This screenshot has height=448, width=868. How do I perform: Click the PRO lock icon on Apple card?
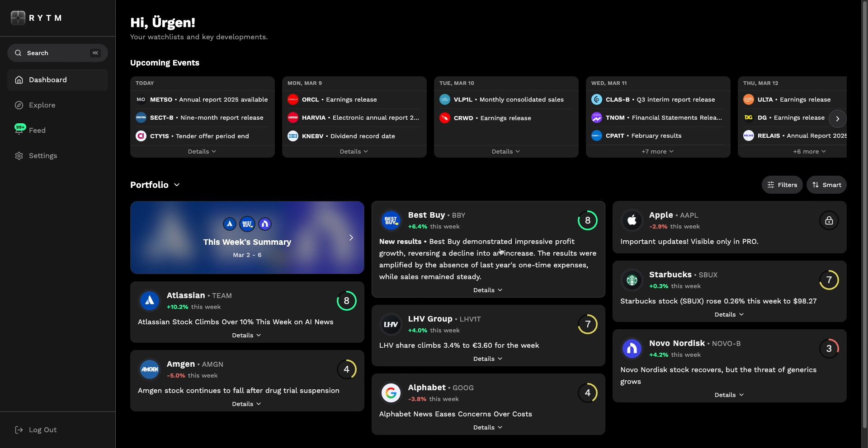pyautogui.click(x=829, y=220)
